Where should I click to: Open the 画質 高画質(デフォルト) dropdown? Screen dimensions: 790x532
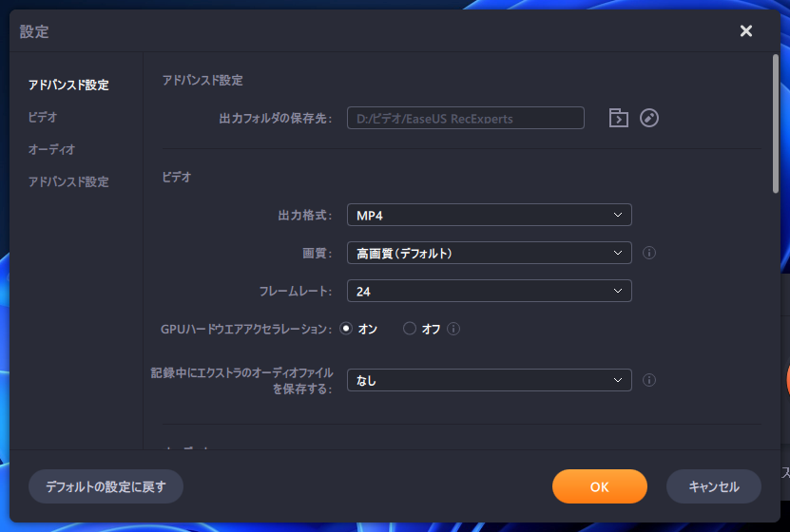pos(490,253)
